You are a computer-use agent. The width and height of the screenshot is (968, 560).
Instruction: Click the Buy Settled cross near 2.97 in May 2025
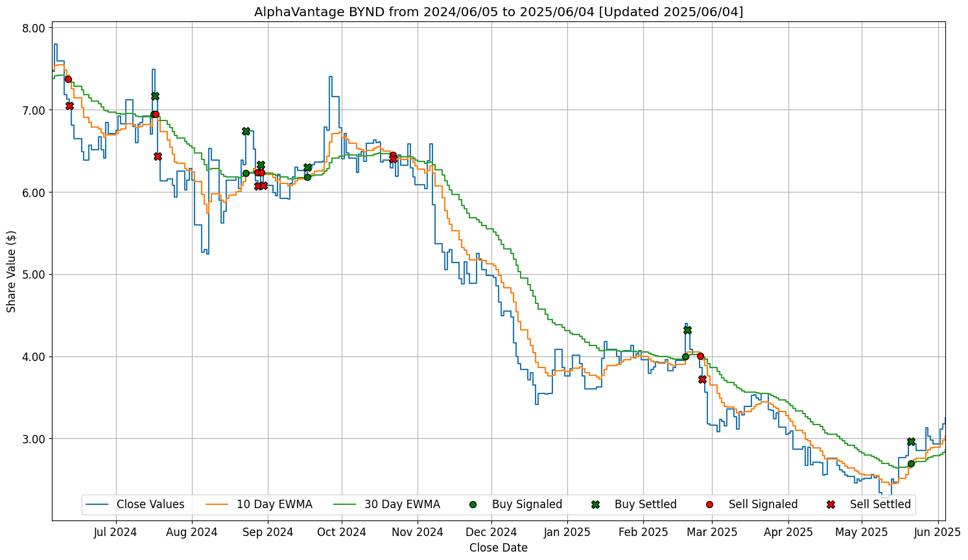(x=911, y=441)
